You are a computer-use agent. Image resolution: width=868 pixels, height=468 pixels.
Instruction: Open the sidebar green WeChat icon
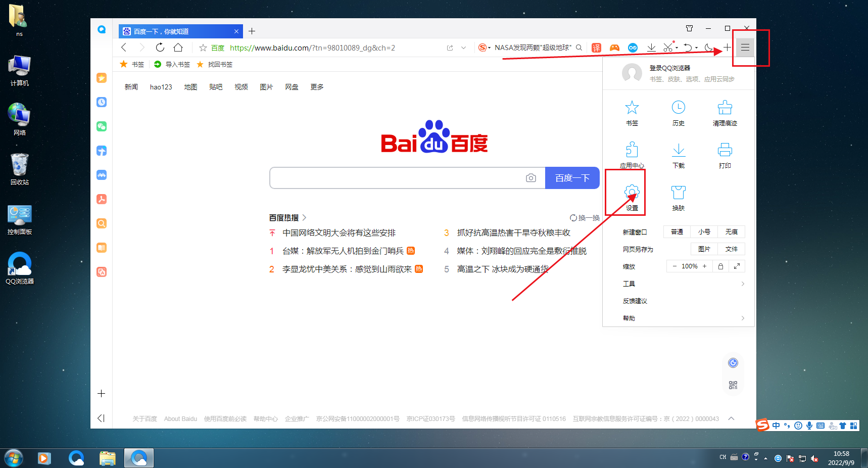coord(102,126)
